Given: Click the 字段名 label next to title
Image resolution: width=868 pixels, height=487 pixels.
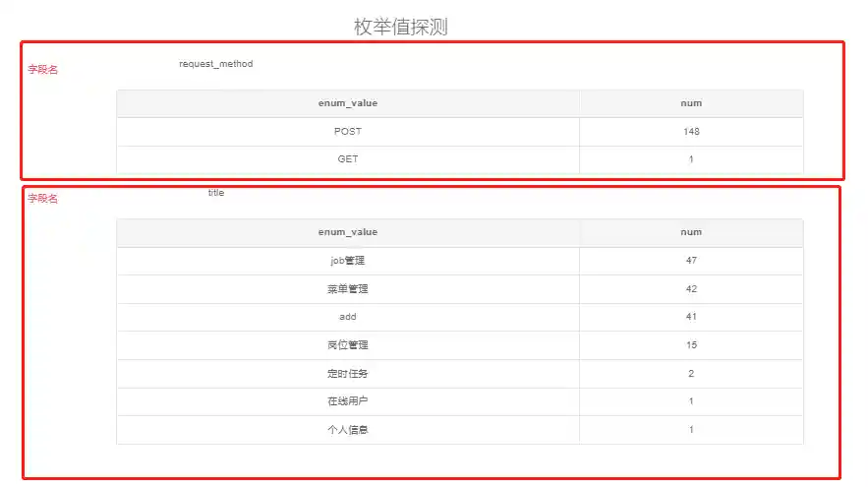Looking at the screenshot, I should (x=42, y=199).
